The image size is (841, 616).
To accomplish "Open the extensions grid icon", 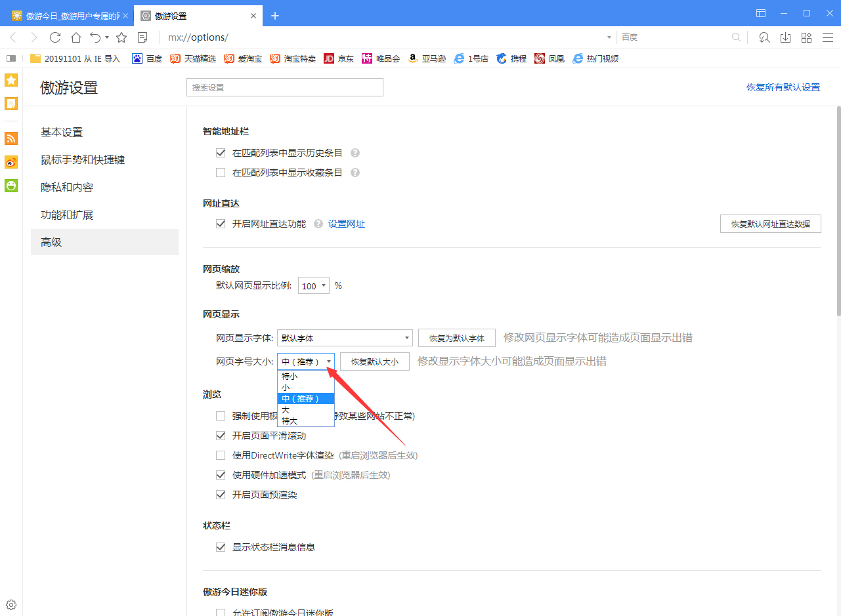I will click(806, 37).
